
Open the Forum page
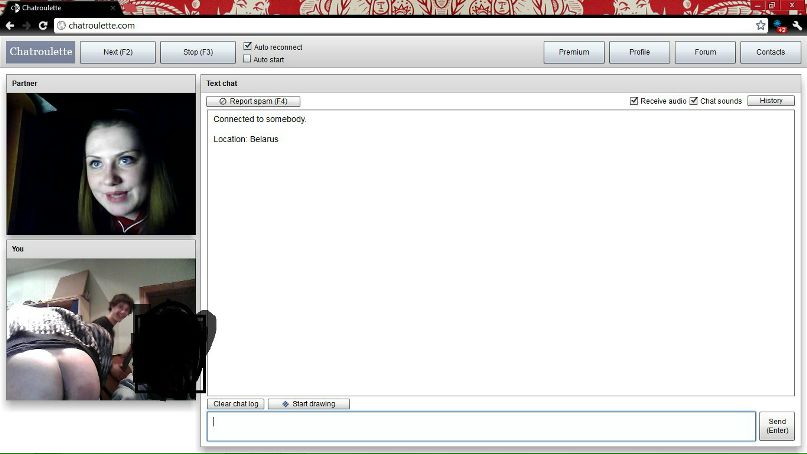[705, 52]
